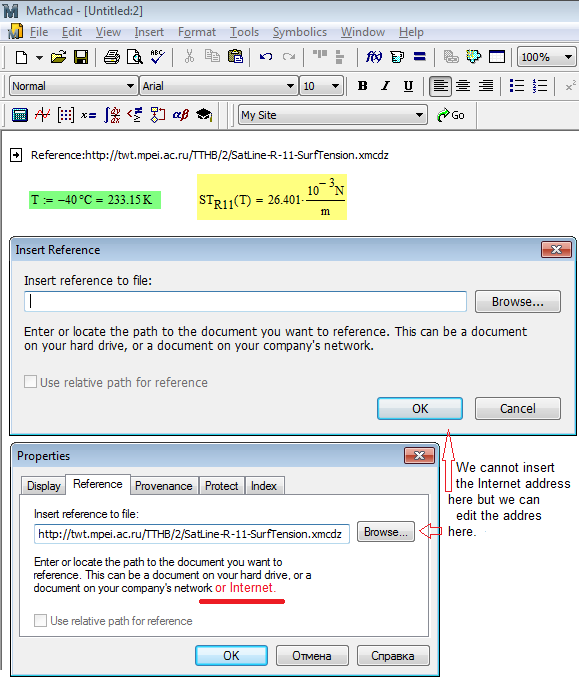Screen dimensions: 579x681
Task: Toggle relative path checkbox in Insert Reference
Action: [30, 382]
